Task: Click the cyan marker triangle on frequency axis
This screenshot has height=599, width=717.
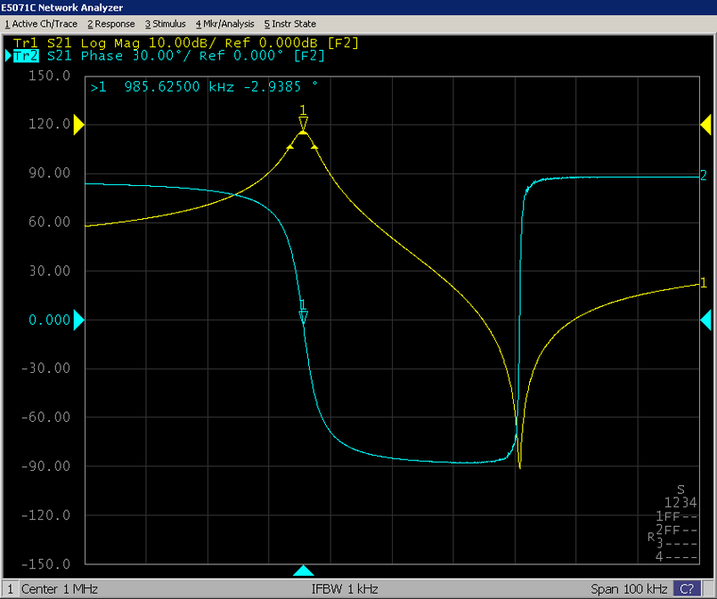Action: click(303, 571)
